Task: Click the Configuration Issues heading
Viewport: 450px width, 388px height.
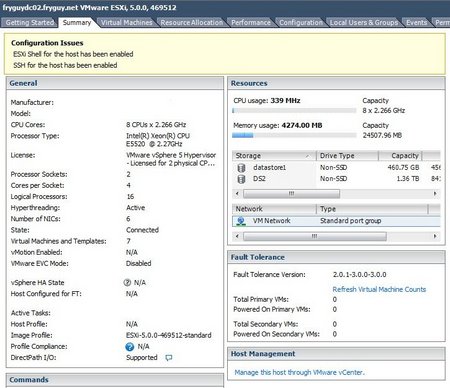Action: click(47, 43)
